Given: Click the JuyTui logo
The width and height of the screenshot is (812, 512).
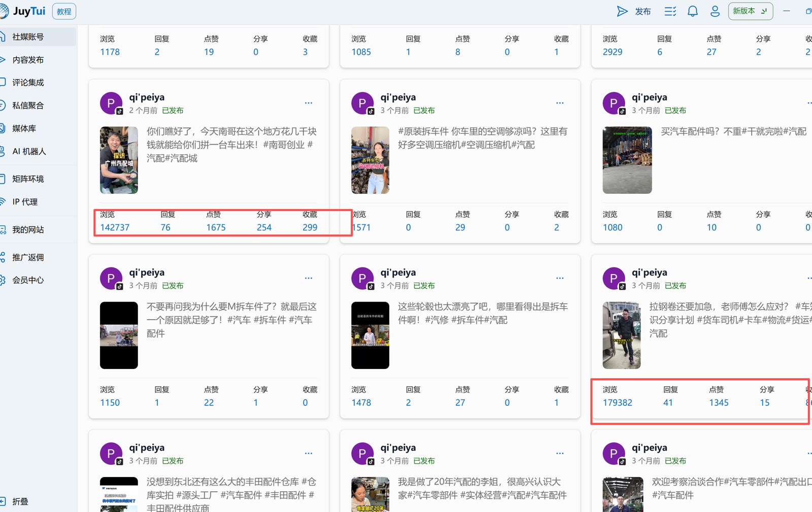Looking at the screenshot, I should point(23,11).
